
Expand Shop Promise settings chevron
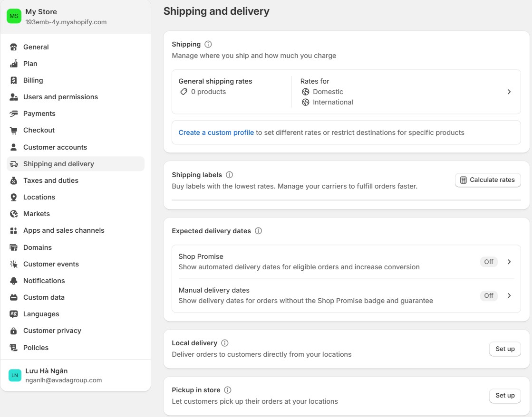(509, 262)
